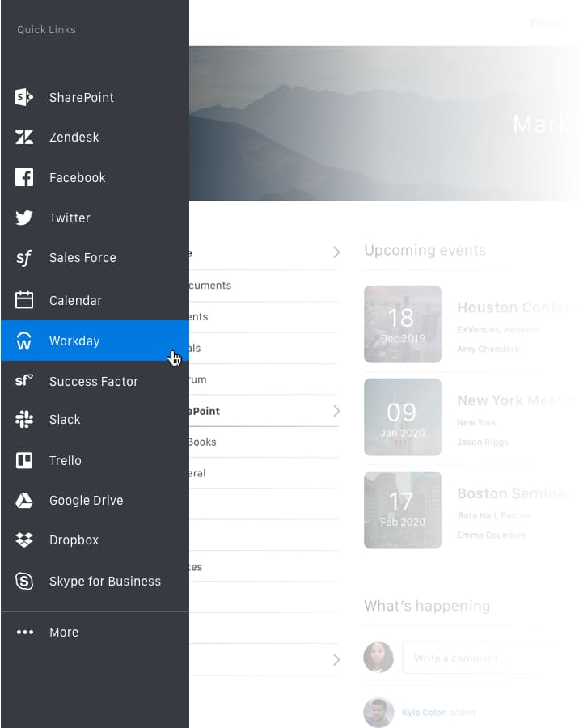This screenshot has width=579, height=728.
Task: Select the 'cuments' list row
Action: (x=264, y=286)
